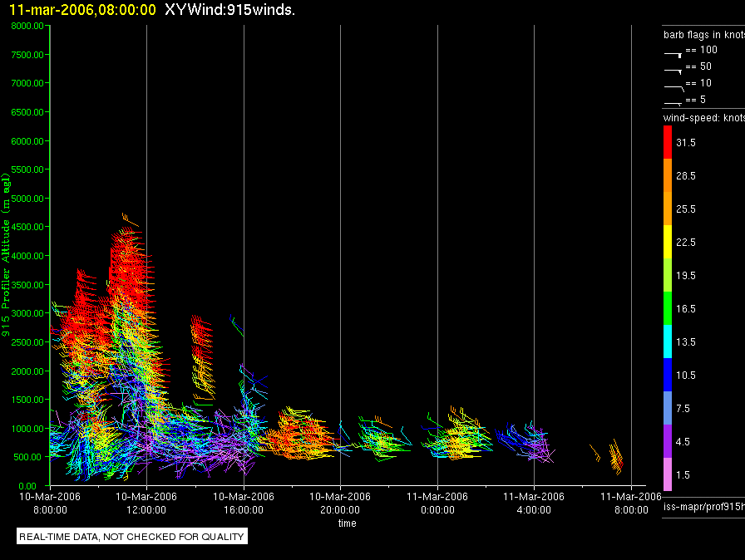
Task: Click the 5000.00 altitude tick label
Action: tap(27, 199)
